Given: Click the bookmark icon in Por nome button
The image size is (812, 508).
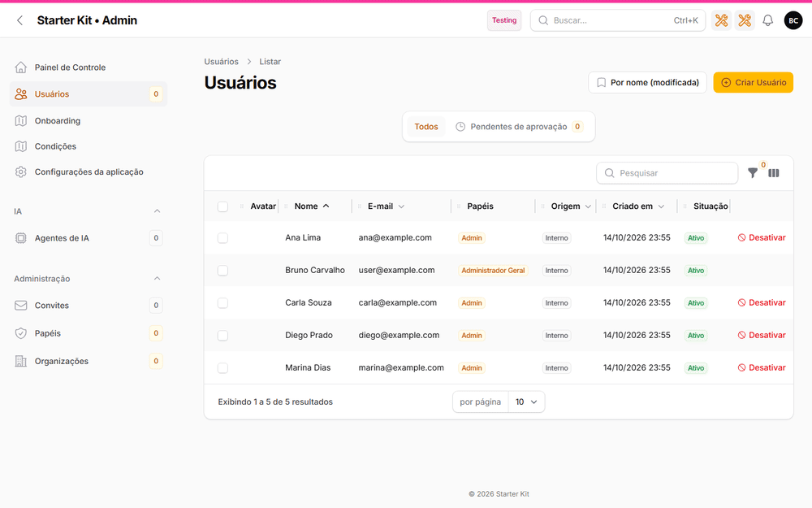Looking at the screenshot, I should [601, 82].
